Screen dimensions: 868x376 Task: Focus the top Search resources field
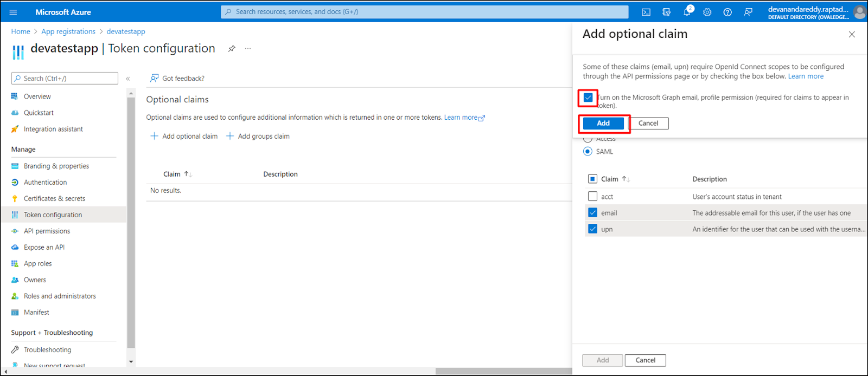tap(424, 12)
